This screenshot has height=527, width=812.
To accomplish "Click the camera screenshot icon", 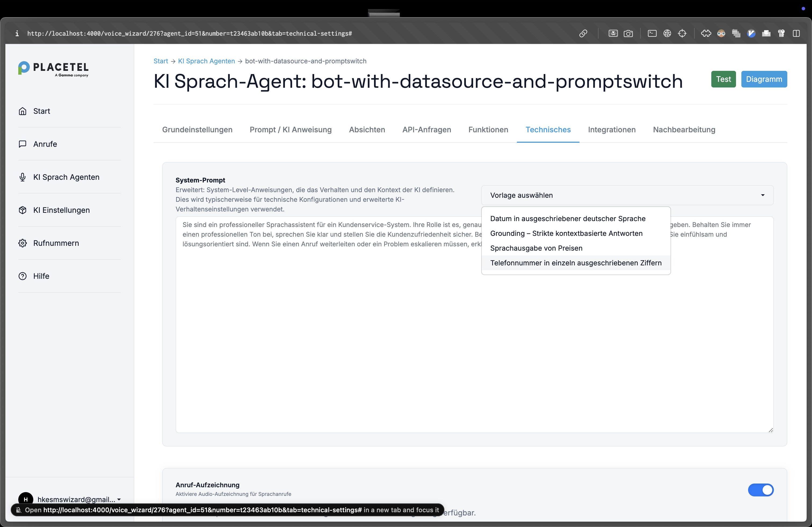I will [628, 33].
